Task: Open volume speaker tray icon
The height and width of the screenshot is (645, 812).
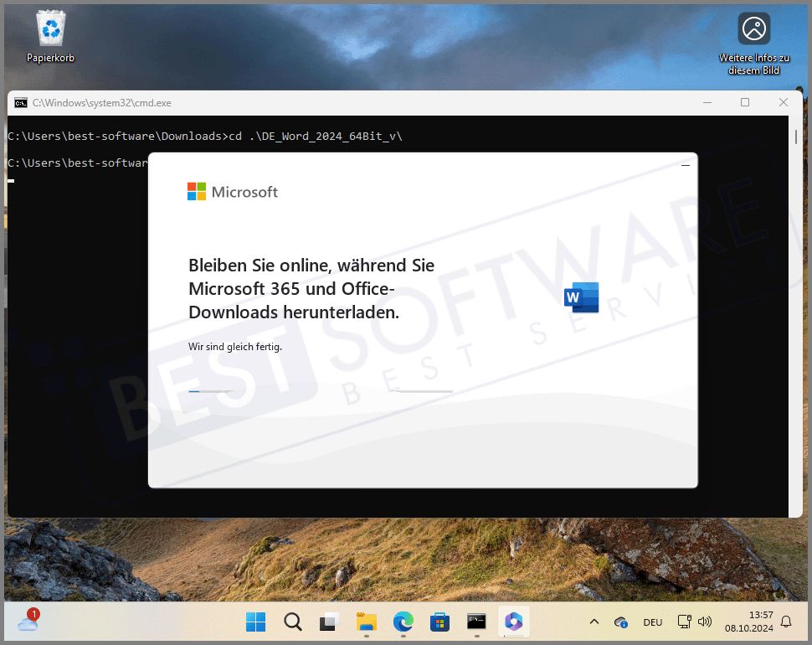Action: click(x=705, y=622)
